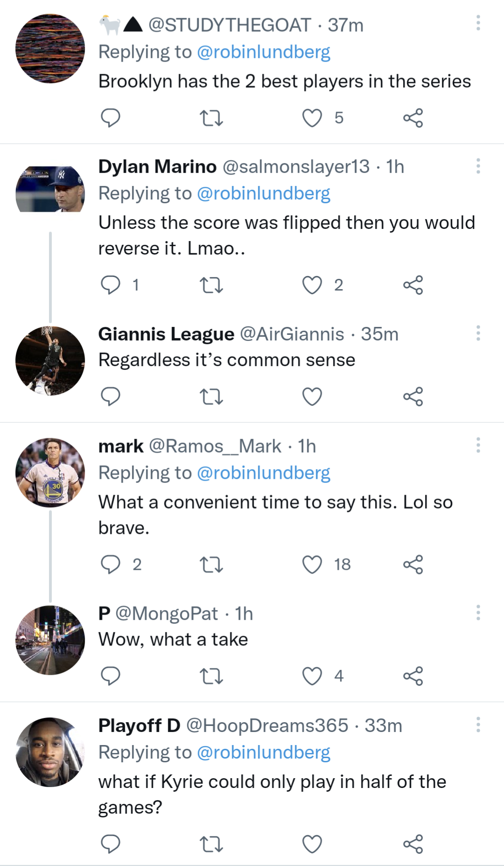The width and height of the screenshot is (504, 866).
Task: Open more options for Playoff D's tweet
Action: (478, 725)
